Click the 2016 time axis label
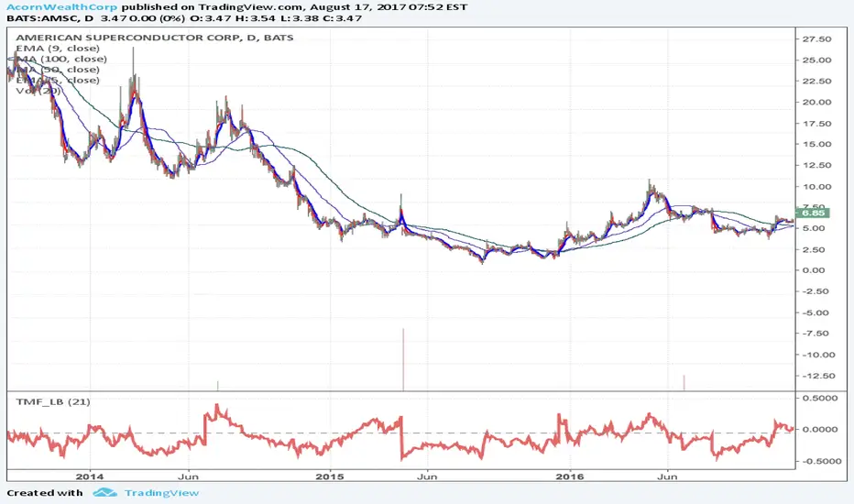This screenshot has height=504, width=854. pos(570,477)
